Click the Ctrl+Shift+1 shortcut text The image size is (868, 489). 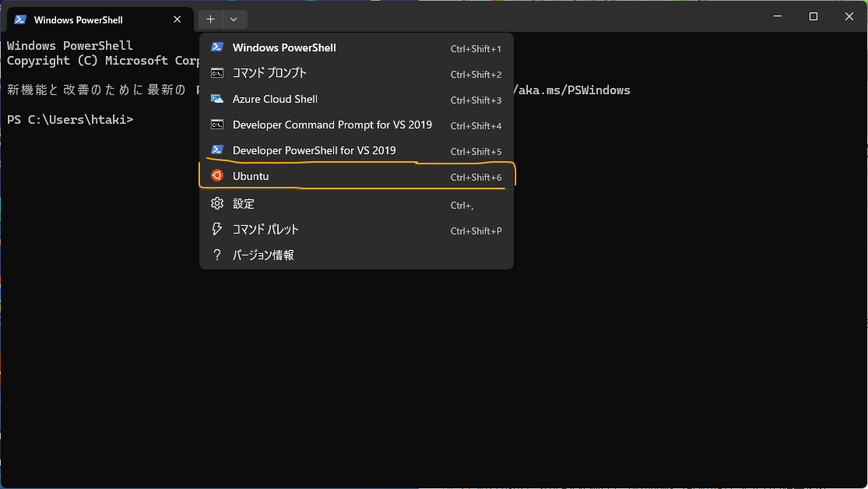coord(476,49)
